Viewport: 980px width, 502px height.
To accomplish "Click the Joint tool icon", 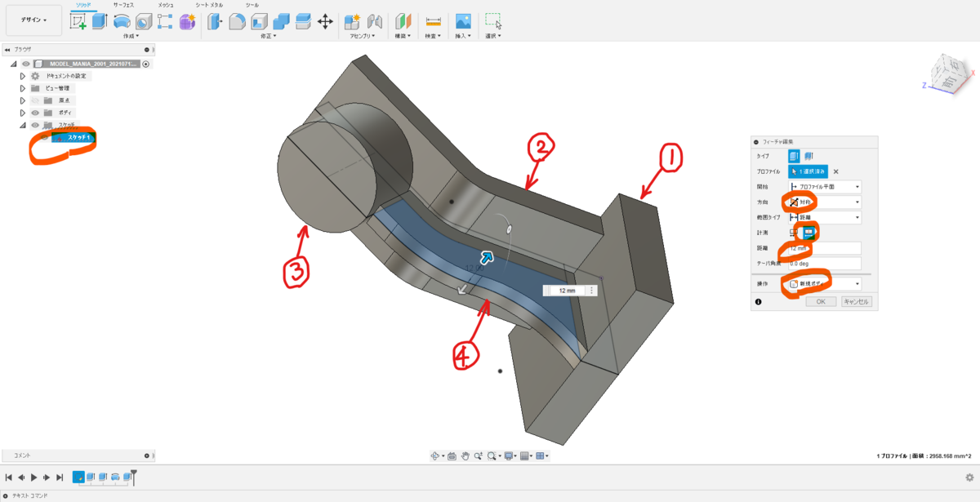I will coord(375,22).
